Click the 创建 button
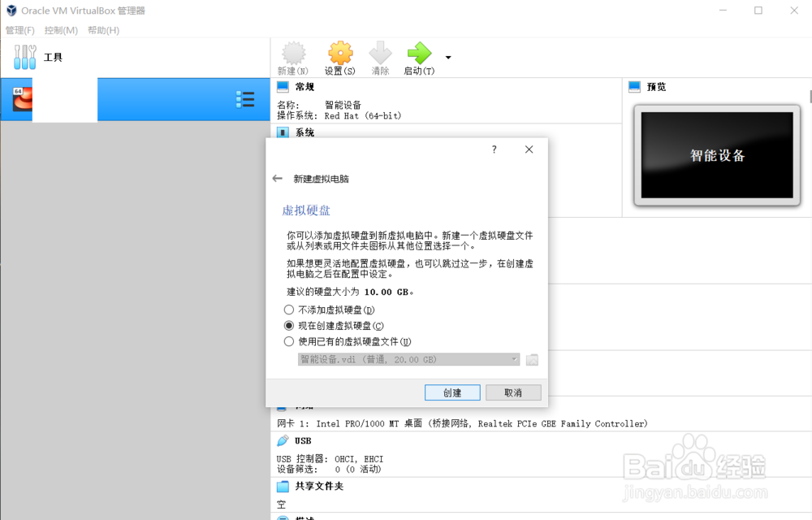The image size is (812, 520). (452, 392)
